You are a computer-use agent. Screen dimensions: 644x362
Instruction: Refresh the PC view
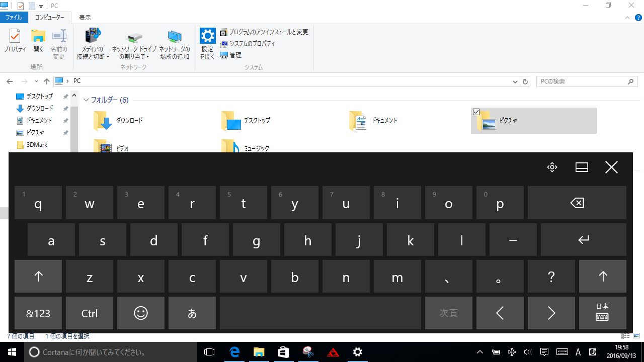[x=526, y=81]
